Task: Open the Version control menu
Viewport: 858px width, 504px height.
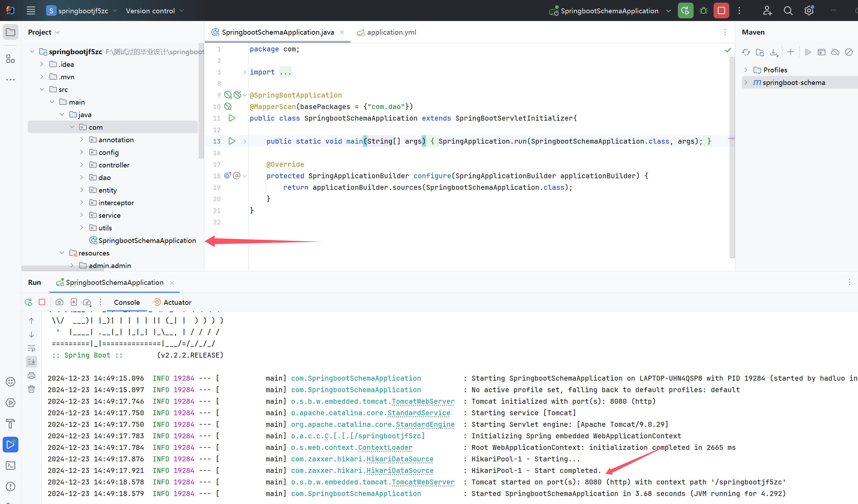Action: 154,10
